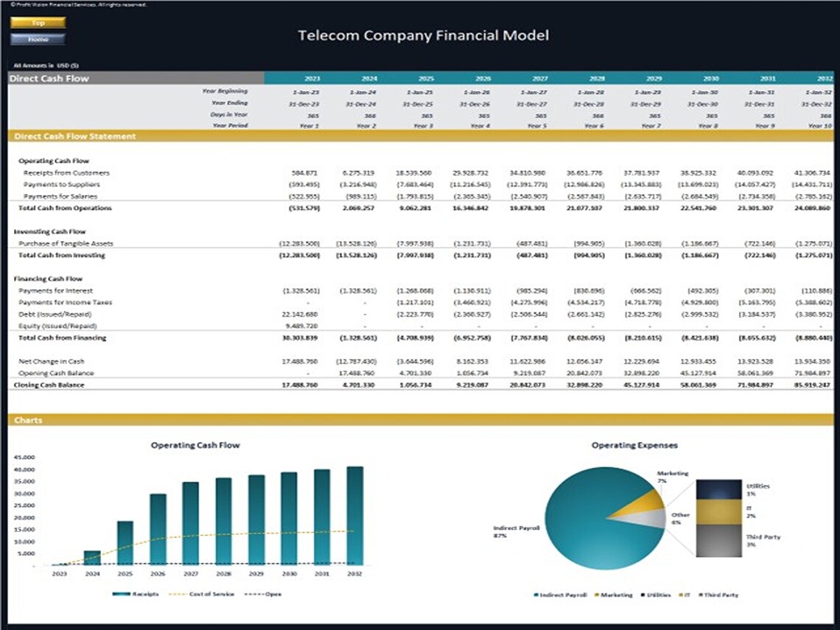Click the Total Cash from Operations row label

tap(66, 208)
